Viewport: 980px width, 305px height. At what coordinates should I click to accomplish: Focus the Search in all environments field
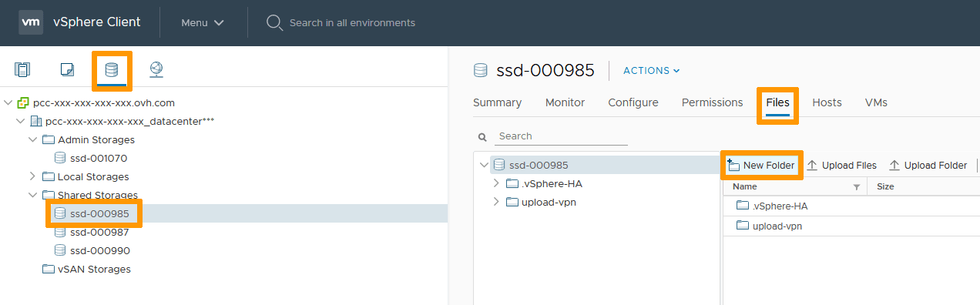point(352,22)
